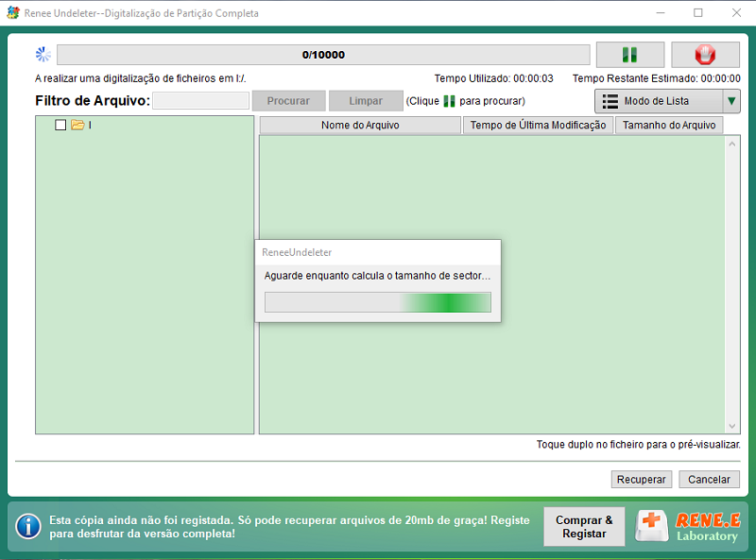Check the box next to folder I
The image size is (756, 560).
tap(60, 126)
